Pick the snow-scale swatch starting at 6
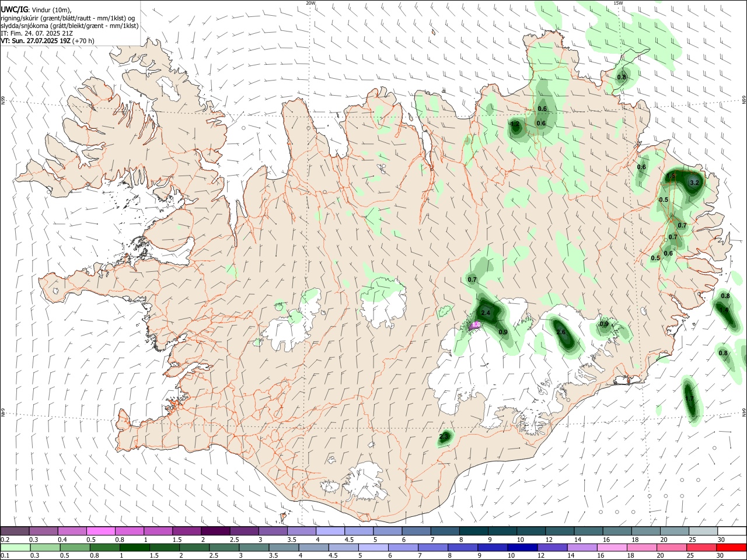The image size is (747, 560). point(416,531)
